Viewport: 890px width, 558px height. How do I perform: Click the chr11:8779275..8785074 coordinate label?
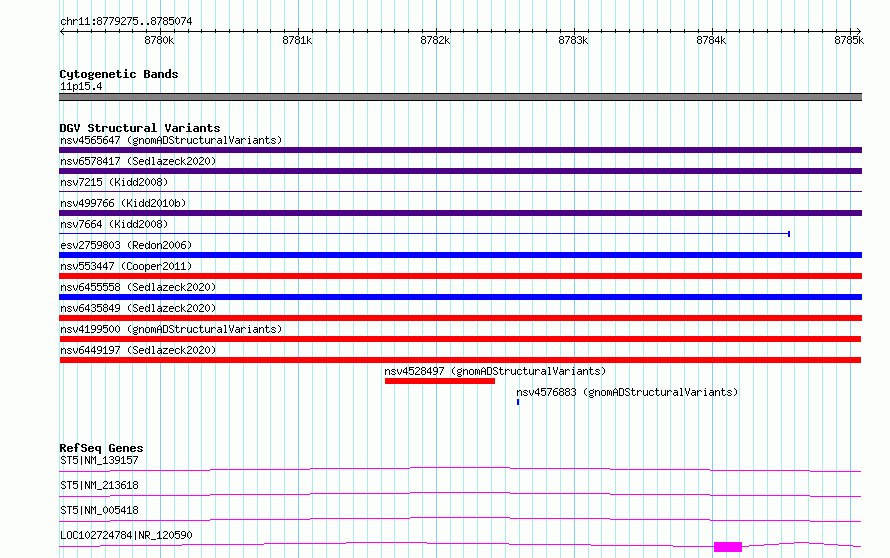pos(126,21)
